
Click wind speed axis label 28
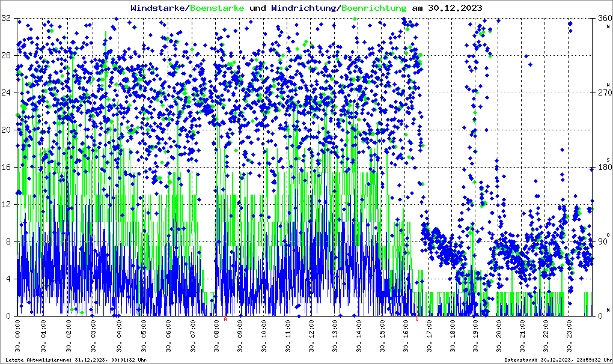point(6,55)
